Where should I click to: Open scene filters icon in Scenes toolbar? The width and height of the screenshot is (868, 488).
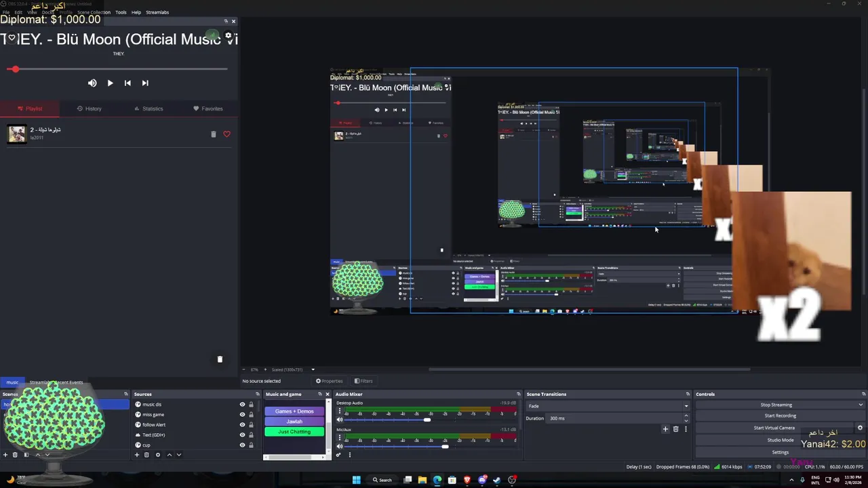click(26, 455)
